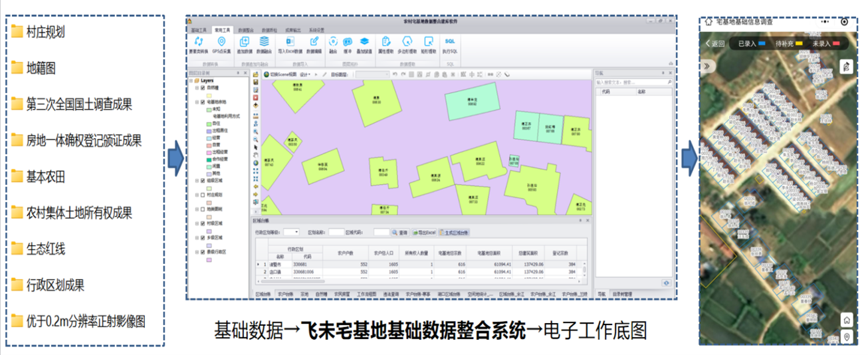Open the 行政区划等级 dropdown

(x=291, y=233)
